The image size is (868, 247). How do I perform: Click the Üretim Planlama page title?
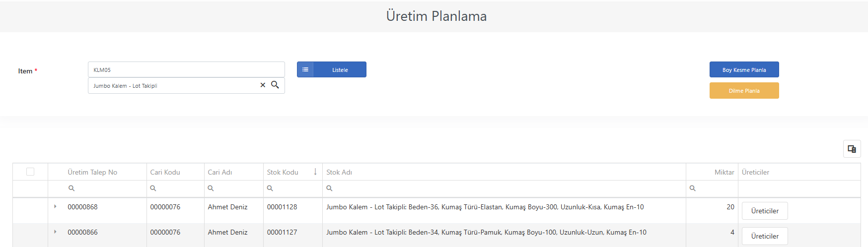pos(436,16)
